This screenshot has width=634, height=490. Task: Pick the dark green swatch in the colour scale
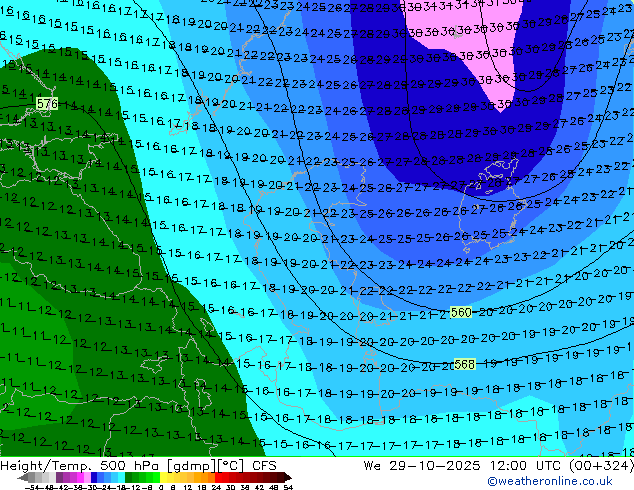pyautogui.click(x=129, y=477)
